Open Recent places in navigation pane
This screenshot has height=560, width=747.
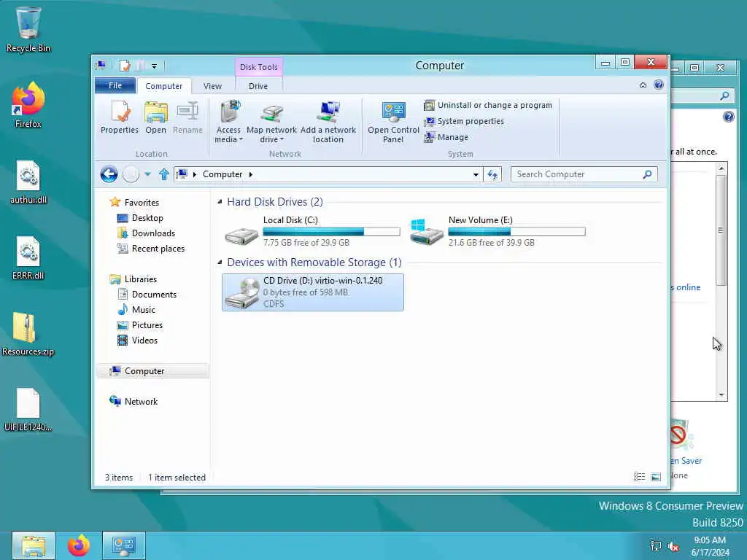tap(158, 249)
